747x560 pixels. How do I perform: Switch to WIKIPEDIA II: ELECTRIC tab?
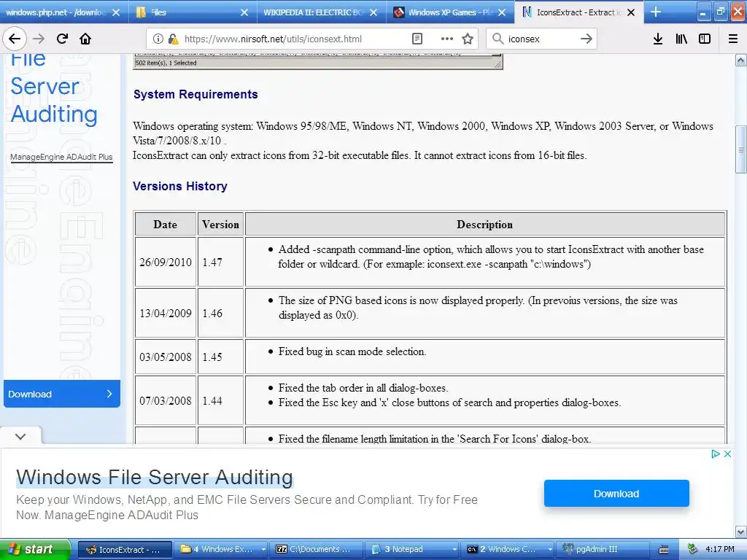tap(322, 12)
